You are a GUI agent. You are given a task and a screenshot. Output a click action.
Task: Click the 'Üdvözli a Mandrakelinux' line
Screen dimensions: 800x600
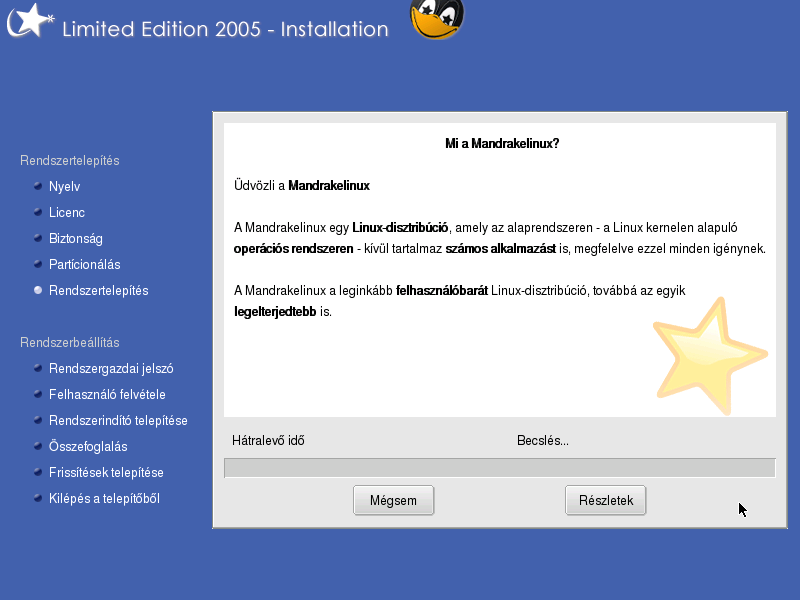pyautogui.click(x=302, y=186)
